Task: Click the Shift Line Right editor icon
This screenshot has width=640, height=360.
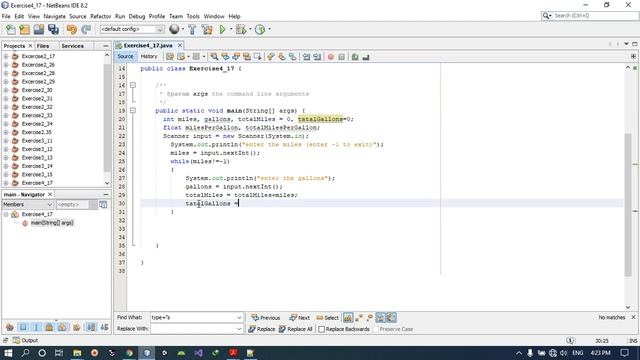Action: 317,57
